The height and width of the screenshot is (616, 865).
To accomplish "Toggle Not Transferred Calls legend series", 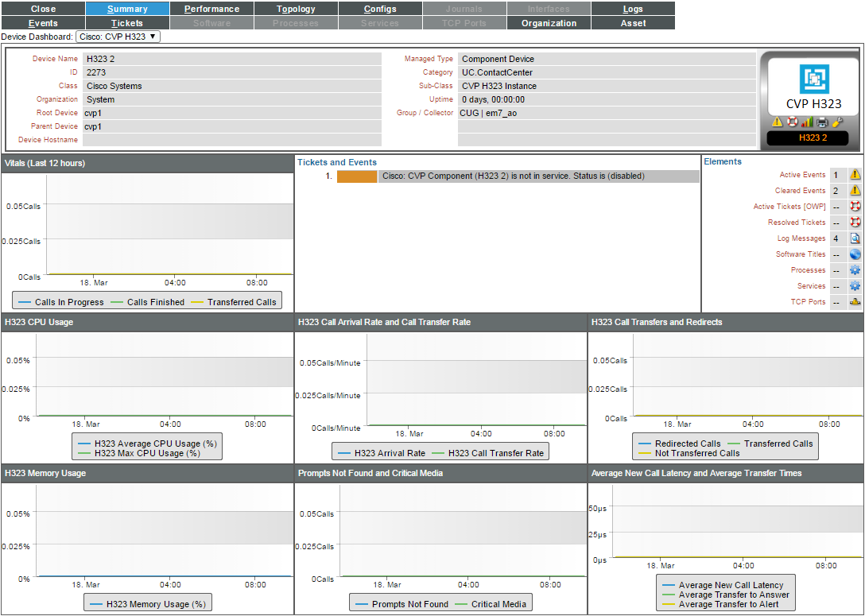I will [x=689, y=453].
